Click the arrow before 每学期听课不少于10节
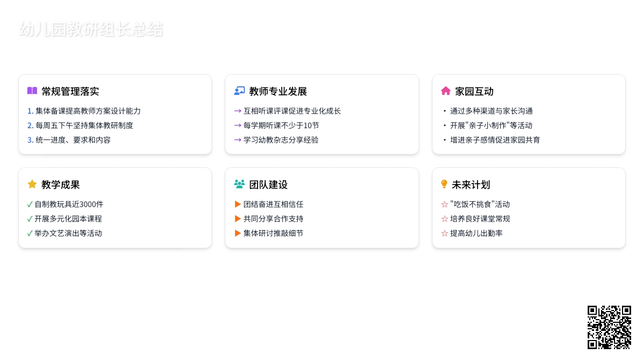Image resolution: width=644 pixels, height=362 pixels. (238, 125)
